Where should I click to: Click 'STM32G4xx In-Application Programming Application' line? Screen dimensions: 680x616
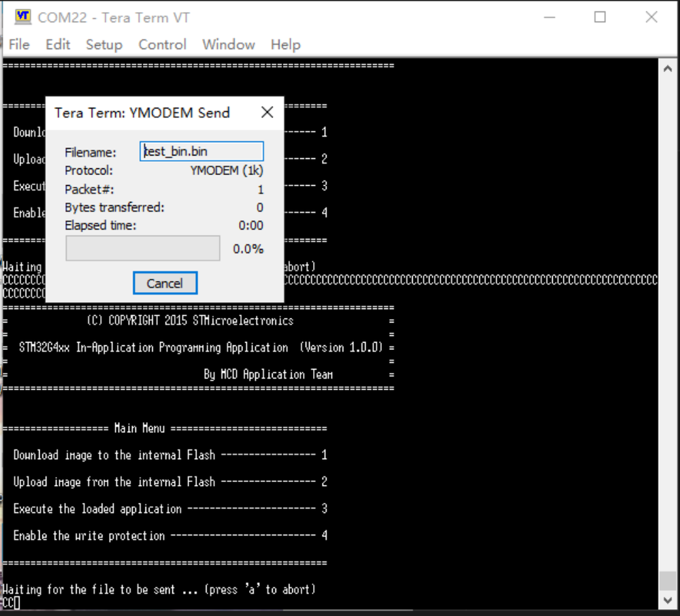click(153, 347)
